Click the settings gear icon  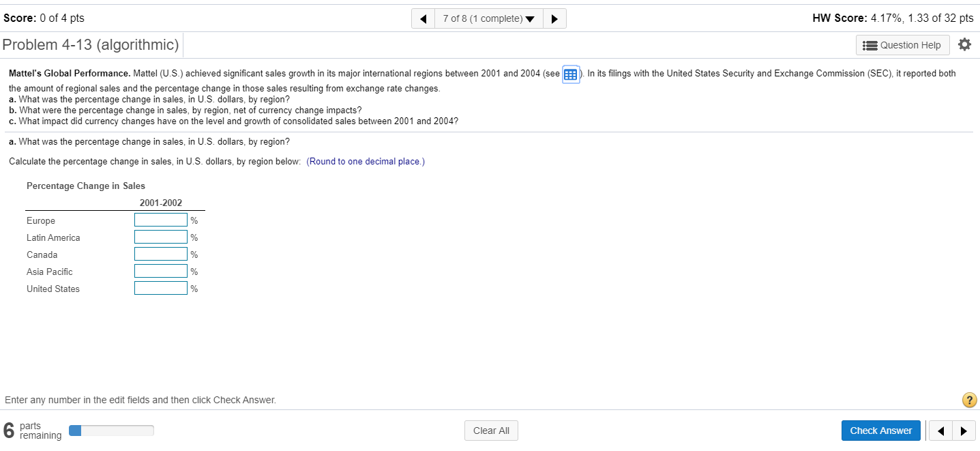(965, 44)
